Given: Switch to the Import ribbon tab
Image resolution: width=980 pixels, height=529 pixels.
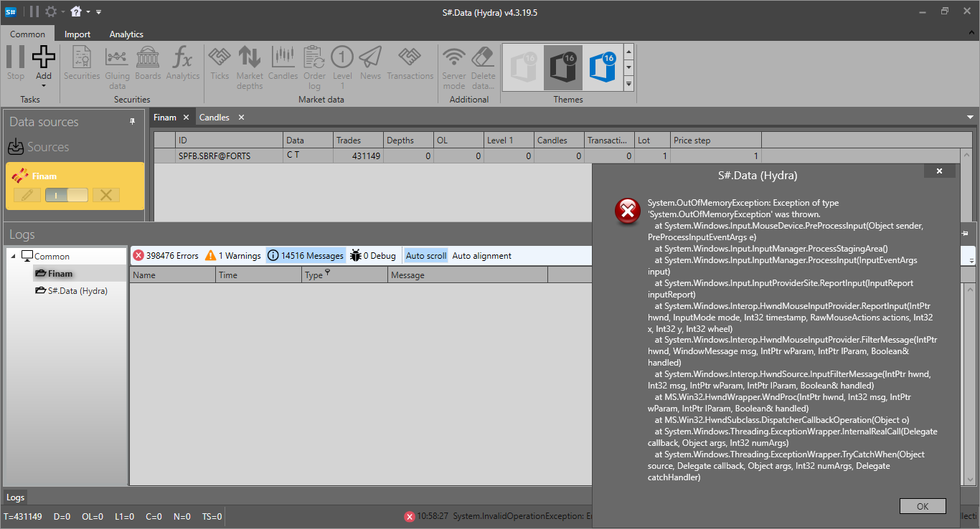Looking at the screenshot, I should point(77,34).
